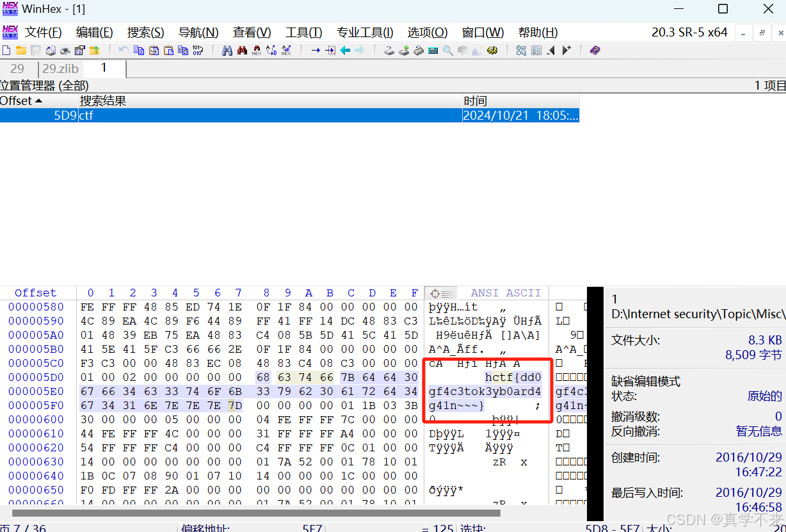786x532 pixels.
Task: Select the ctf search result row
Action: click(x=192, y=115)
